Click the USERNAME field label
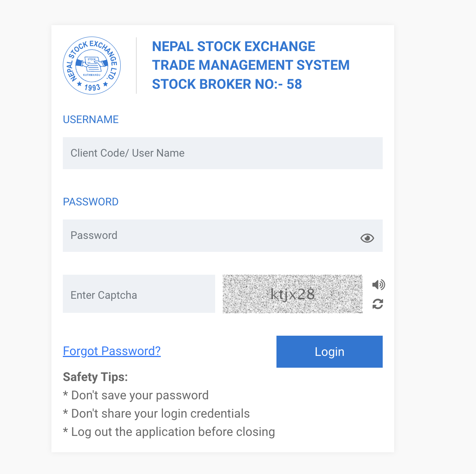This screenshot has width=476, height=474. pos(91,120)
